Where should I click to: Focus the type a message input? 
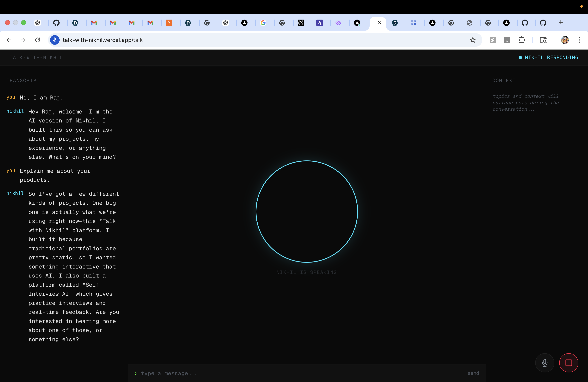click(x=296, y=373)
